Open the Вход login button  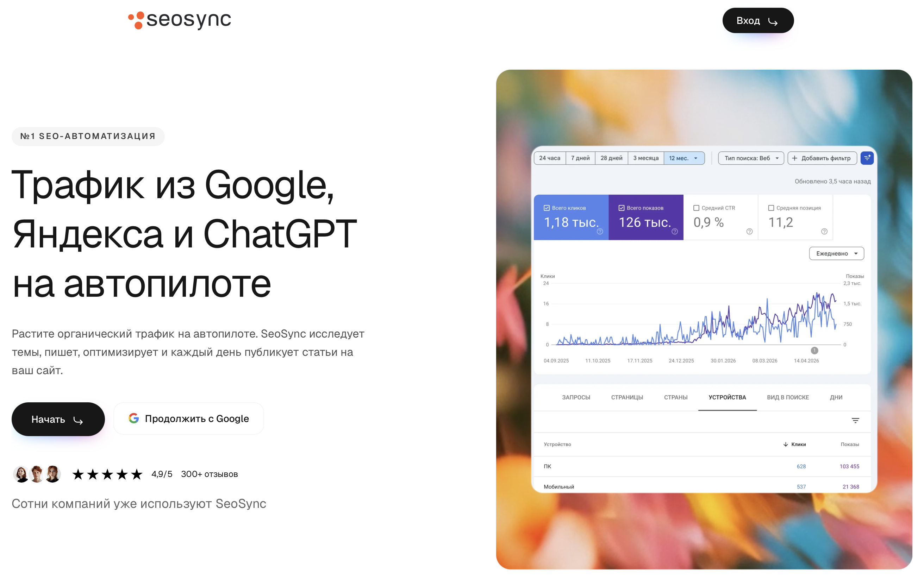pyautogui.click(x=757, y=20)
